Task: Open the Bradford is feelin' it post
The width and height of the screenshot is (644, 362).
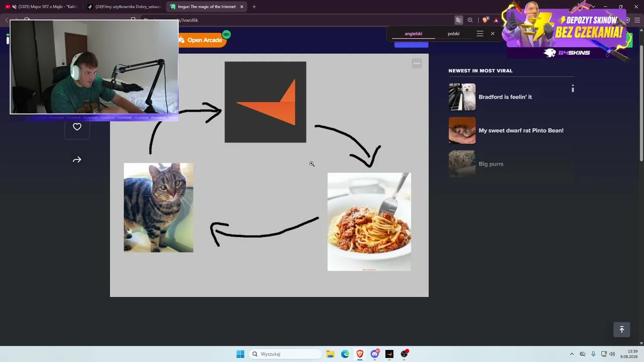Action: pos(505,97)
